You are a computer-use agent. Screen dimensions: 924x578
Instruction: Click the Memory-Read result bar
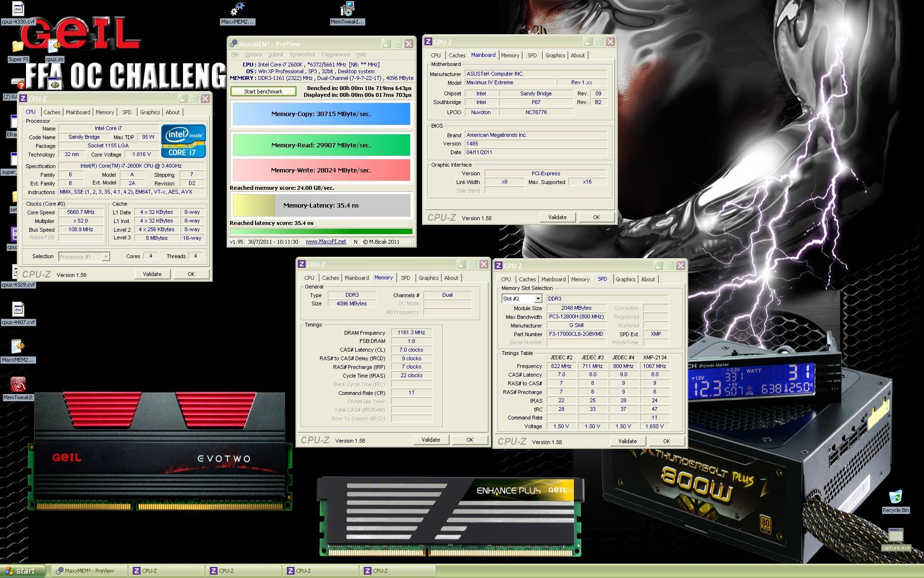click(321, 145)
